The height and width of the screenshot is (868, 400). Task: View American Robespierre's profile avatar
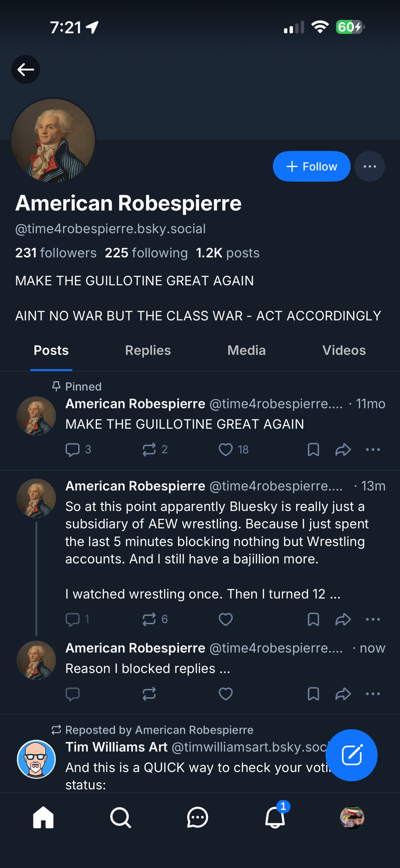point(53,140)
